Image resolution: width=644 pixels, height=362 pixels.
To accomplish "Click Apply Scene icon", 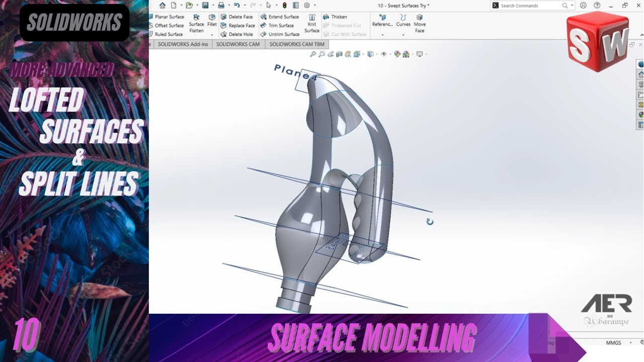I will click(406, 54).
